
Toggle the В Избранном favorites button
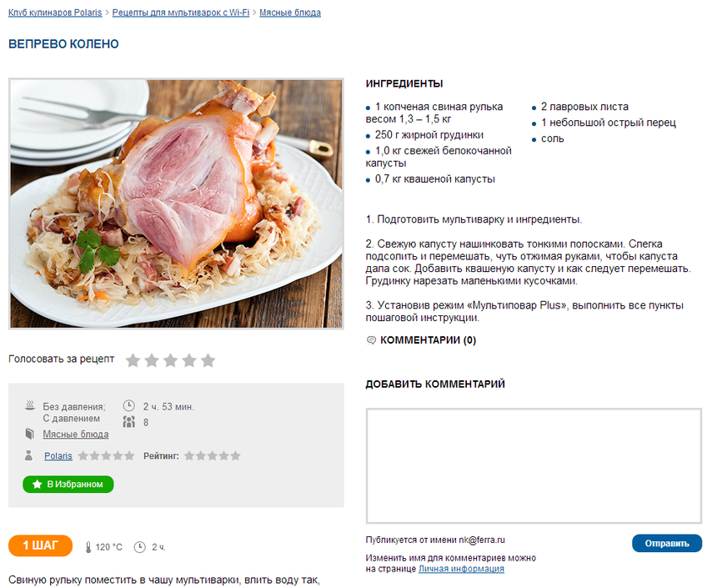(68, 484)
